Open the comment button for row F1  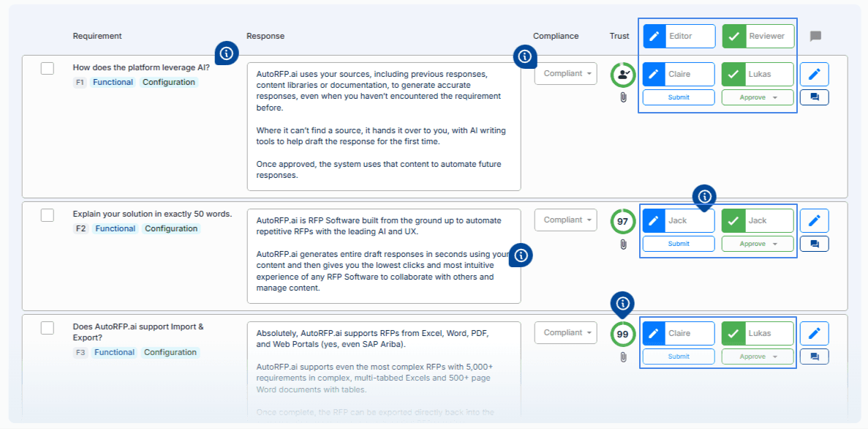tap(815, 97)
